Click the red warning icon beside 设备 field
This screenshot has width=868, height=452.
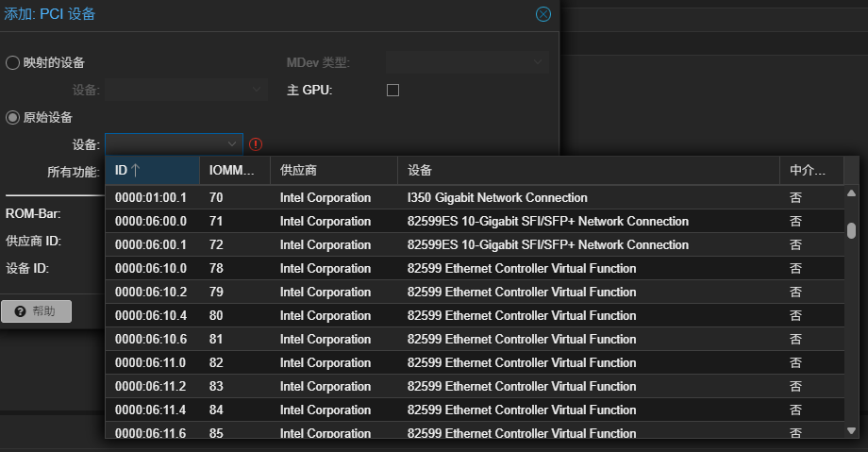coord(256,144)
